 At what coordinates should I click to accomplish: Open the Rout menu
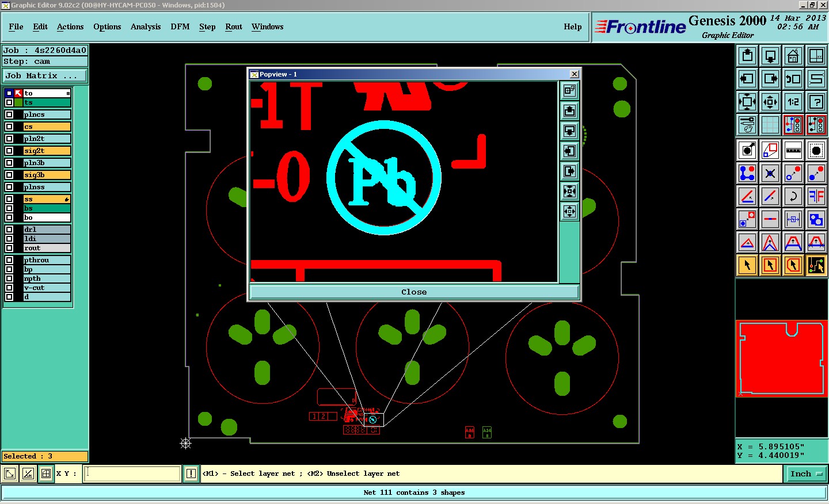tap(234, 26)
